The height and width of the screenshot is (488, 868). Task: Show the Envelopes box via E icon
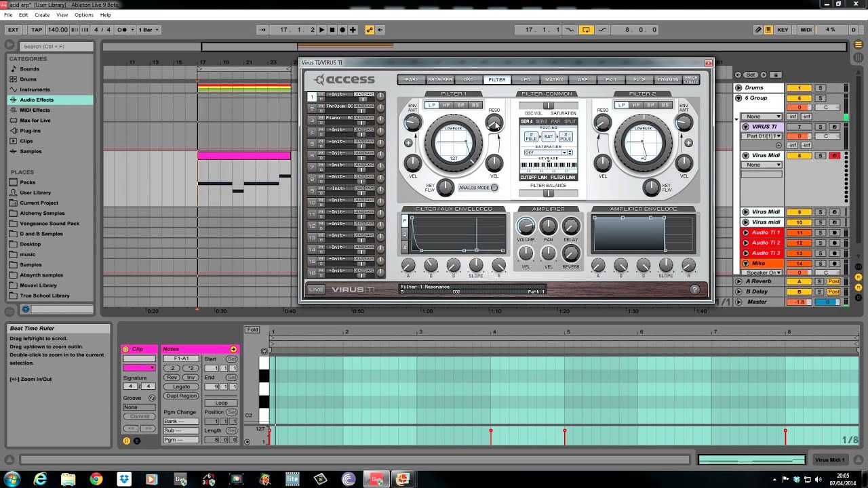[x=136, y=441]
